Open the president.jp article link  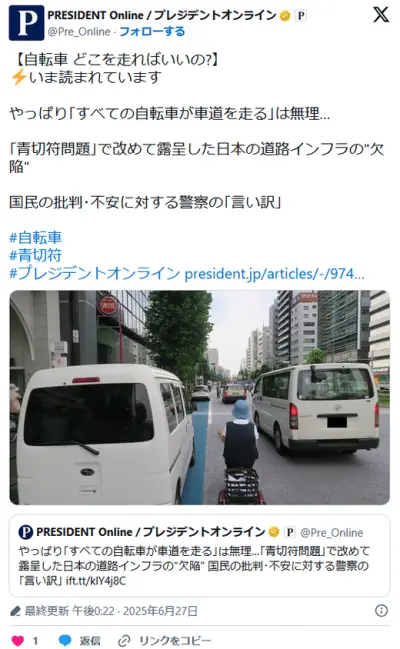pos(275,274)
